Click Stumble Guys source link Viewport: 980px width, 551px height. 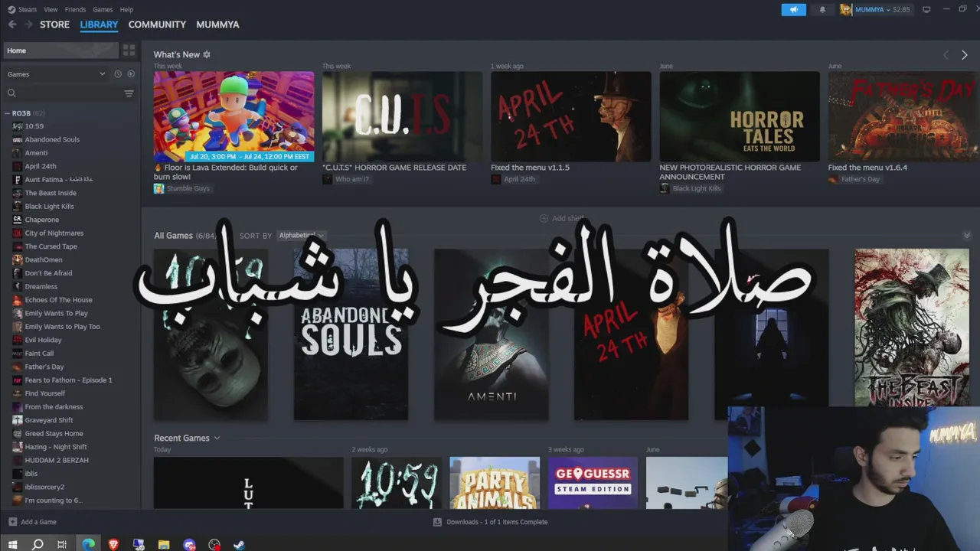(188, 188)
